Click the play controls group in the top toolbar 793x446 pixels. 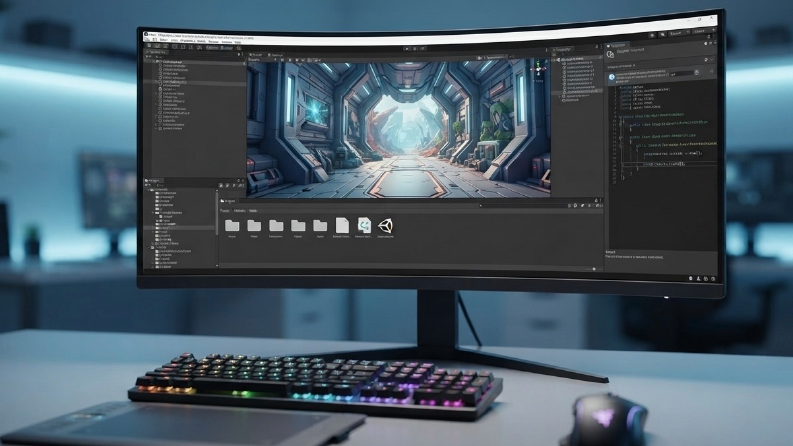point(415,49)
